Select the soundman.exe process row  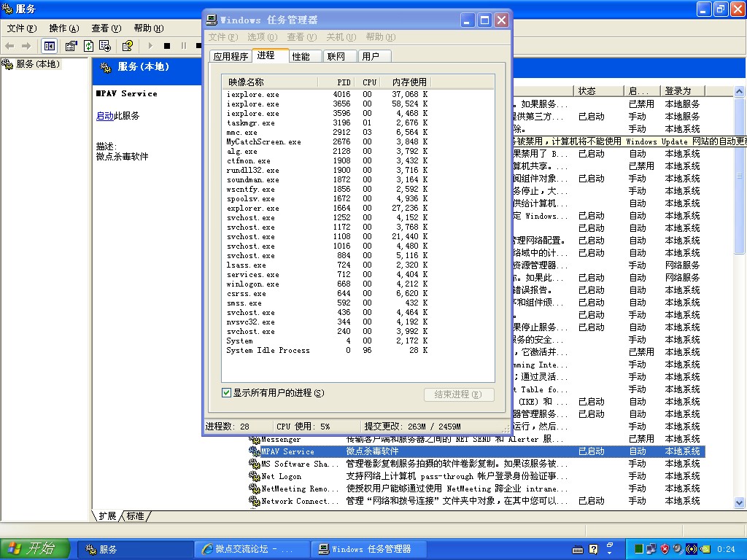(327, 179)
